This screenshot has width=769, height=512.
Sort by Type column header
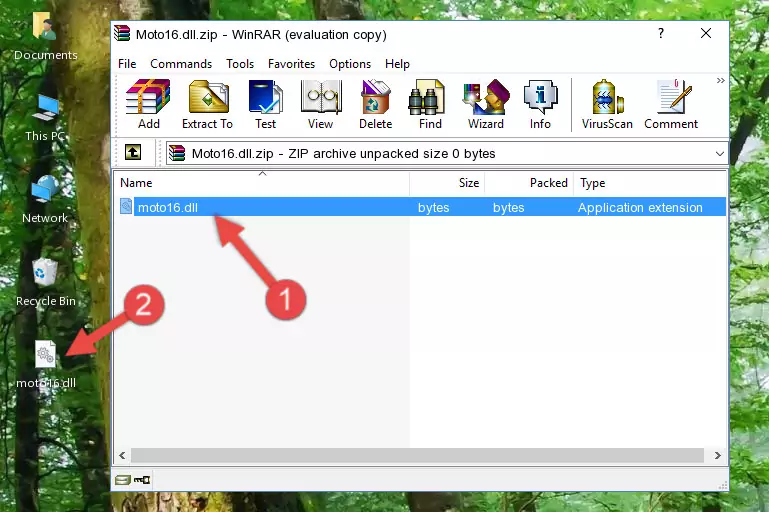click(650, 183)
